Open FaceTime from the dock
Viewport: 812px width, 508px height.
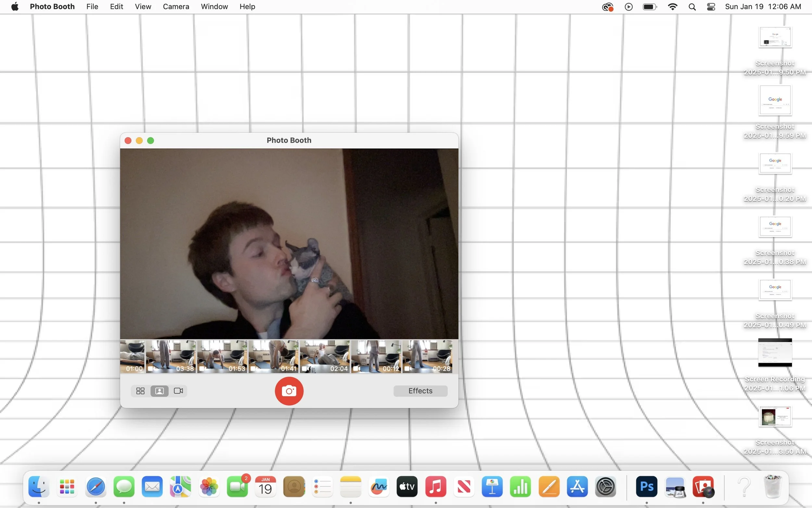point(238,486)
